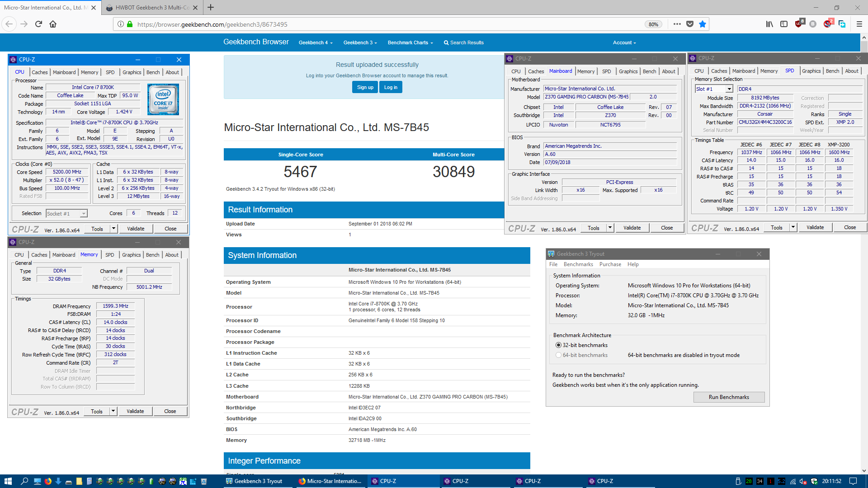Click Close button in Memory CPU-Z window
Screen dimensions: 868x488
click(x=170, y=411)
